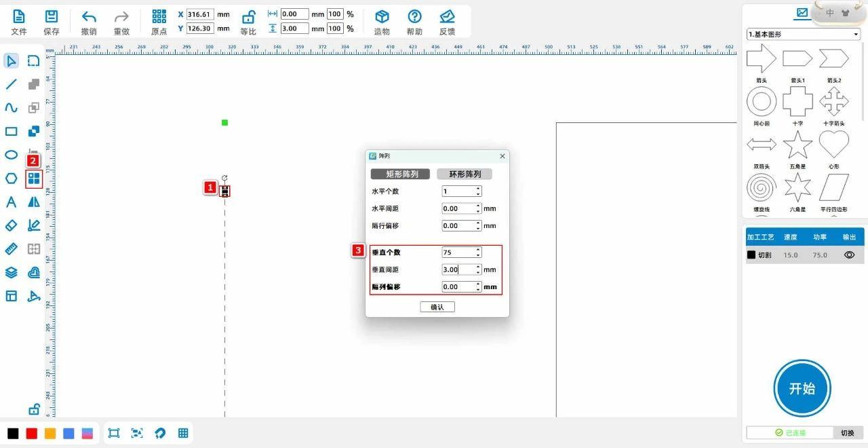The image size is (868, 448).
Task: Select the mirror flip tool
Action: [x=34, y=202]
